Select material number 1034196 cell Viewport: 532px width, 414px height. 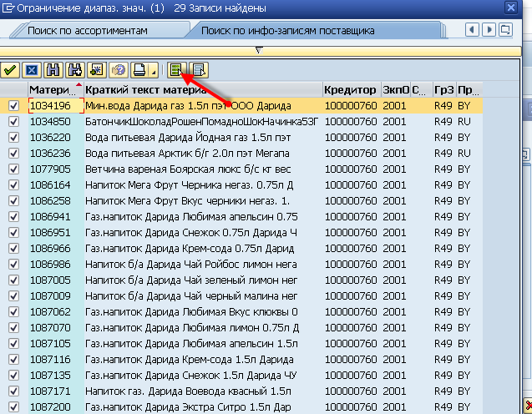[56, 106]
